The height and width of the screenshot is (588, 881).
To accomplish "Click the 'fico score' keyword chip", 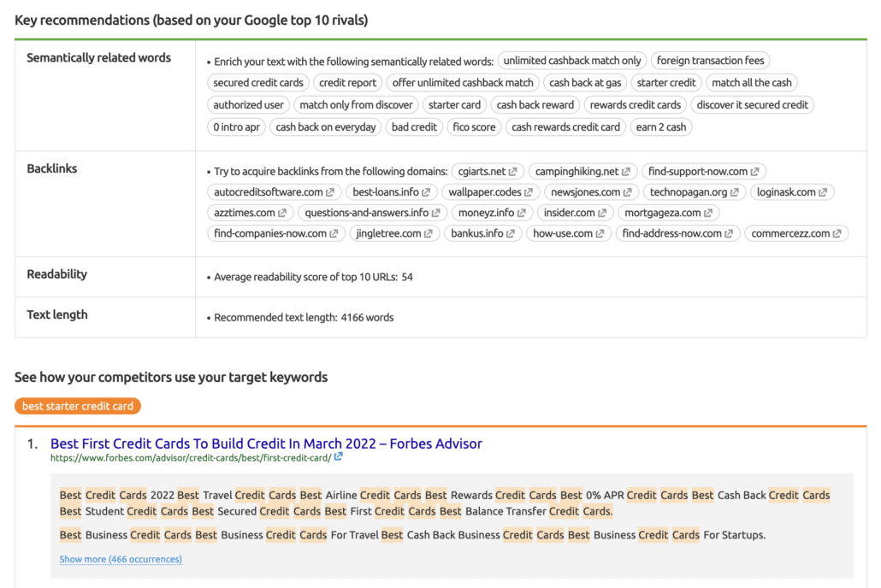I will [474, 126].
